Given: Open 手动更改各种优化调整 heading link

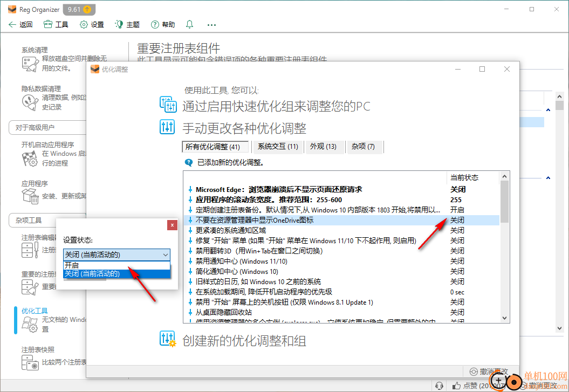Looking at the screenshot, I should coord(244,128).
